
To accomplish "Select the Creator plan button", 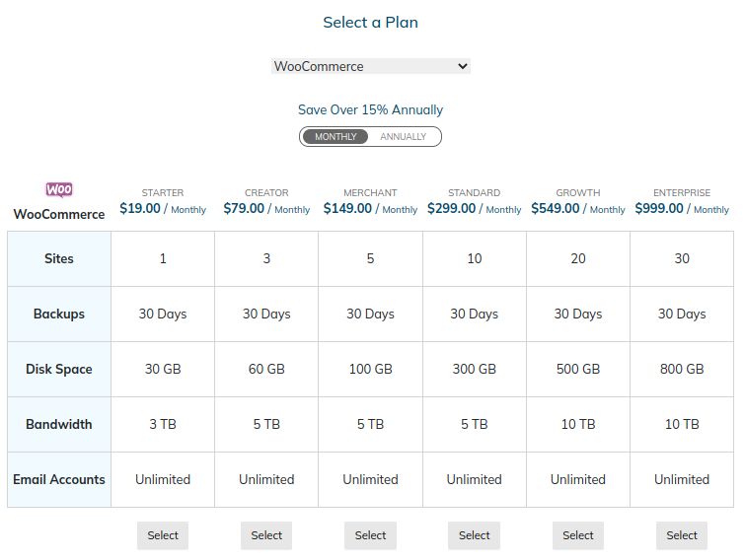I will pyautogui.click(x=266, y=535).
